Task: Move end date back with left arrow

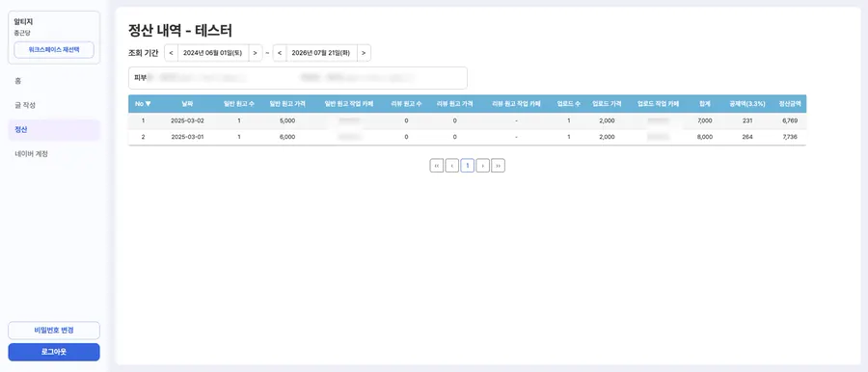Action: (x=280, y=53)
